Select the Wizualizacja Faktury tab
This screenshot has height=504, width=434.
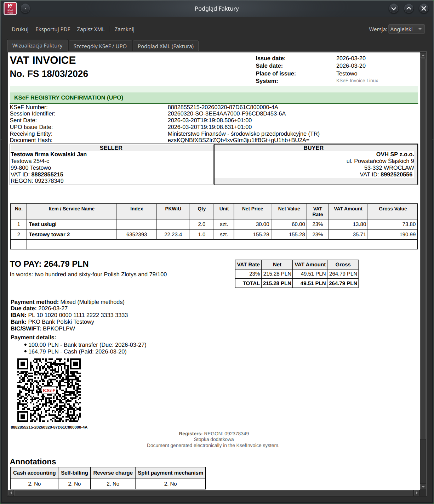(x=37, y=46)
